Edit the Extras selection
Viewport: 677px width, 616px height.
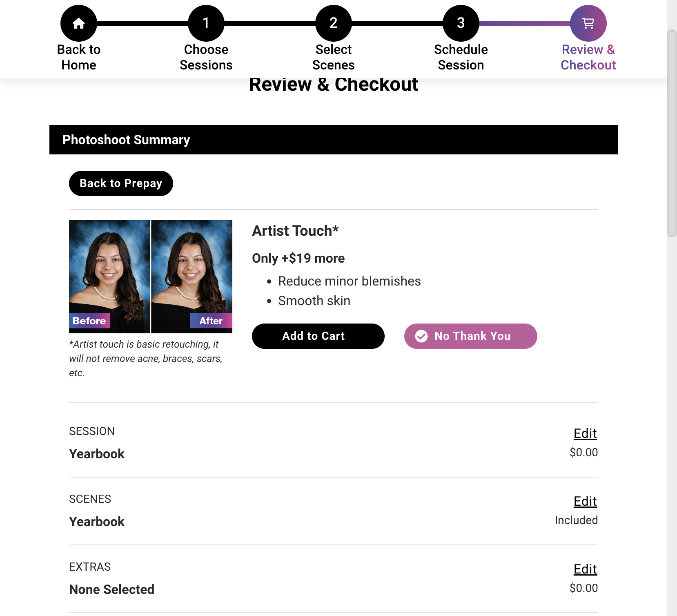(x=585, y=569)
